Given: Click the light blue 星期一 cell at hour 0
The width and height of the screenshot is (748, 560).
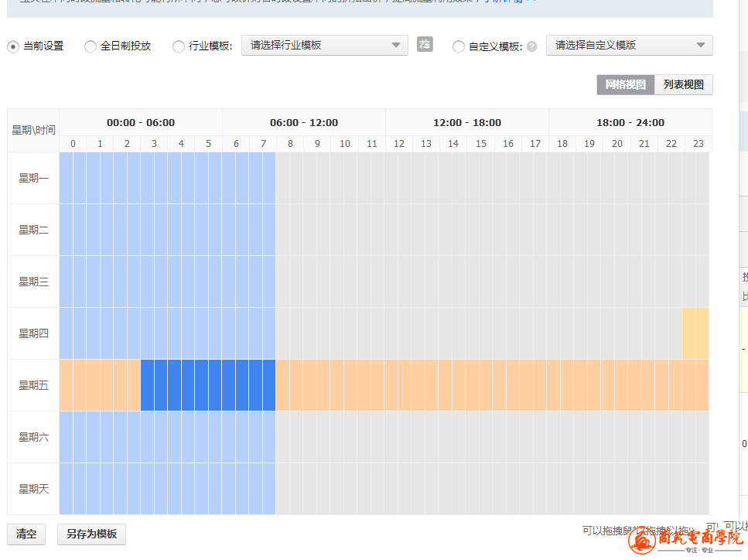Looking at the screenshot, I should pyautogui.click(x=73, y=179).
